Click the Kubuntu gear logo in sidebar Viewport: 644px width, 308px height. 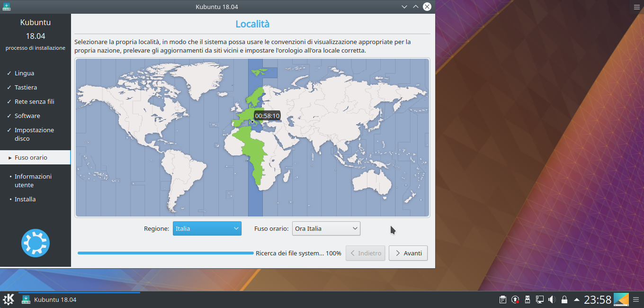(36, 243)
